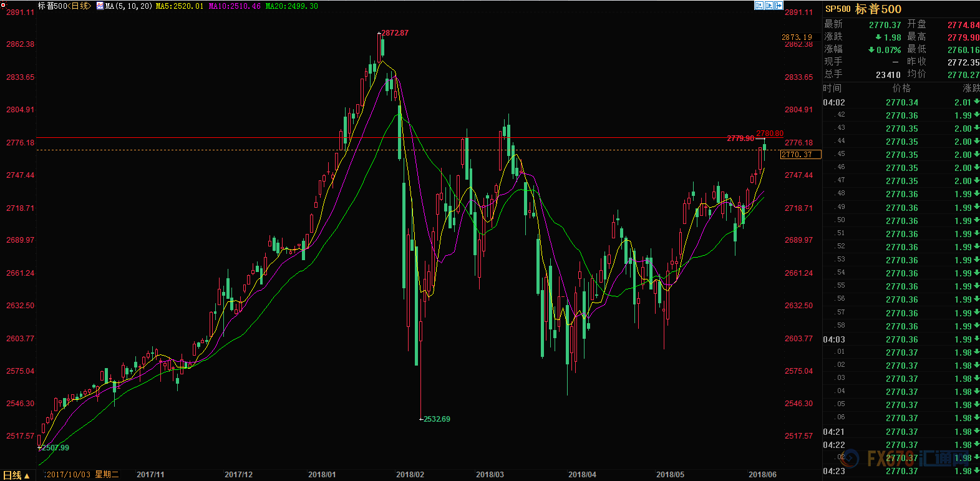Click the 价格 column header
The width and height of the screenshot is (980, 481).
click(901, 89)
